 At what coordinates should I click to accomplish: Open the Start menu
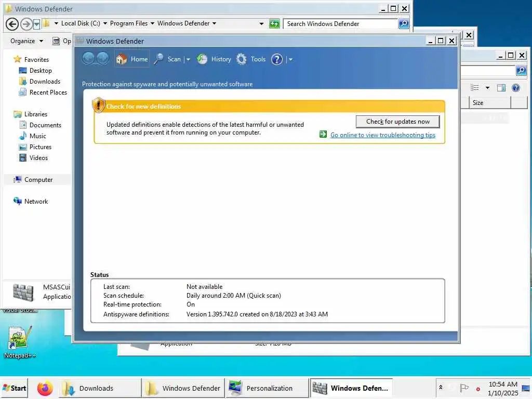point(14,388)
